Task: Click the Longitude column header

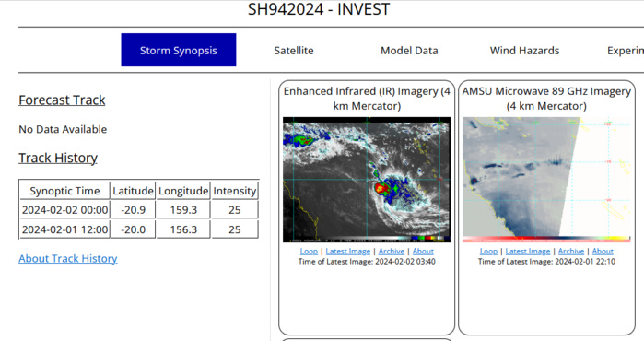Action: [x=183, y=191]
